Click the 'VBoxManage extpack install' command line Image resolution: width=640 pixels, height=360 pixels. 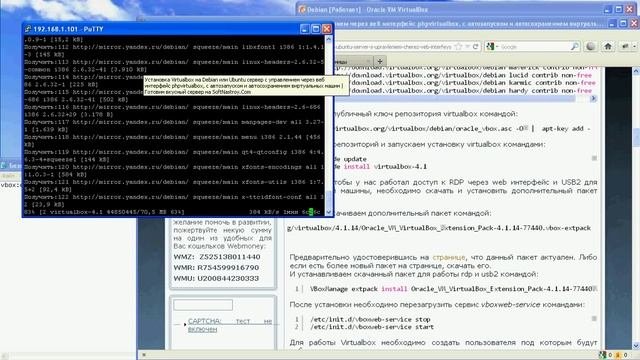point(451,289)
